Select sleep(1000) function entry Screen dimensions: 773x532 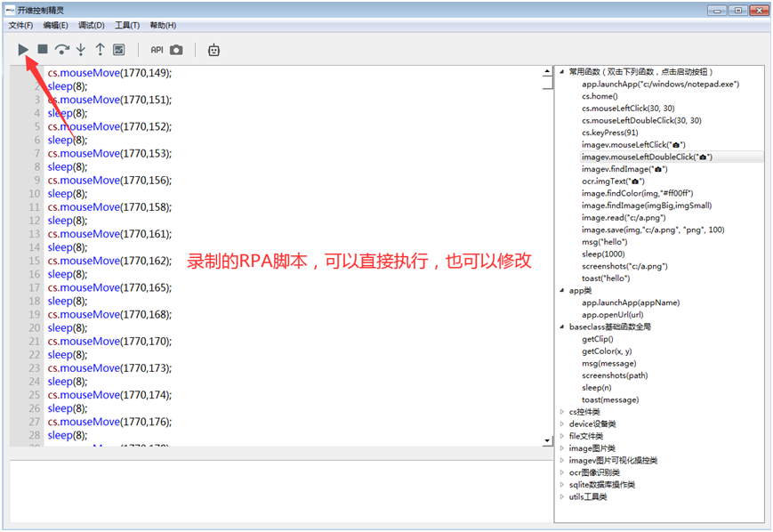tap(603, 254)
